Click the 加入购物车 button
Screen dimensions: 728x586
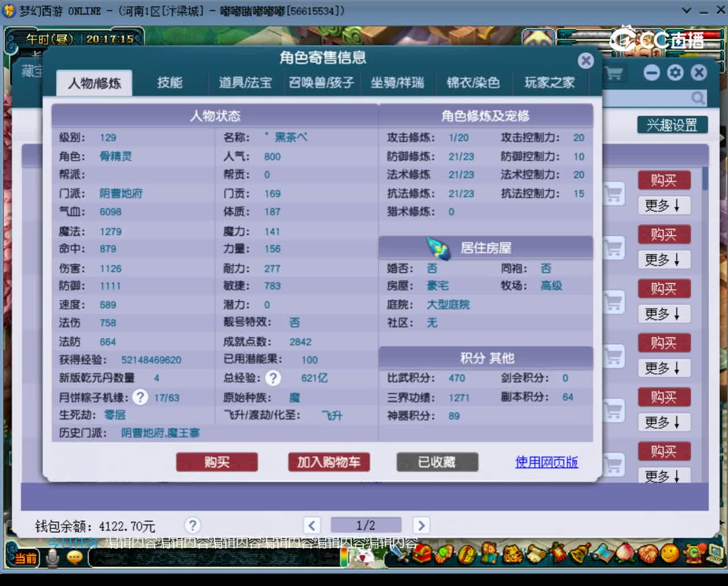(329, 462)
